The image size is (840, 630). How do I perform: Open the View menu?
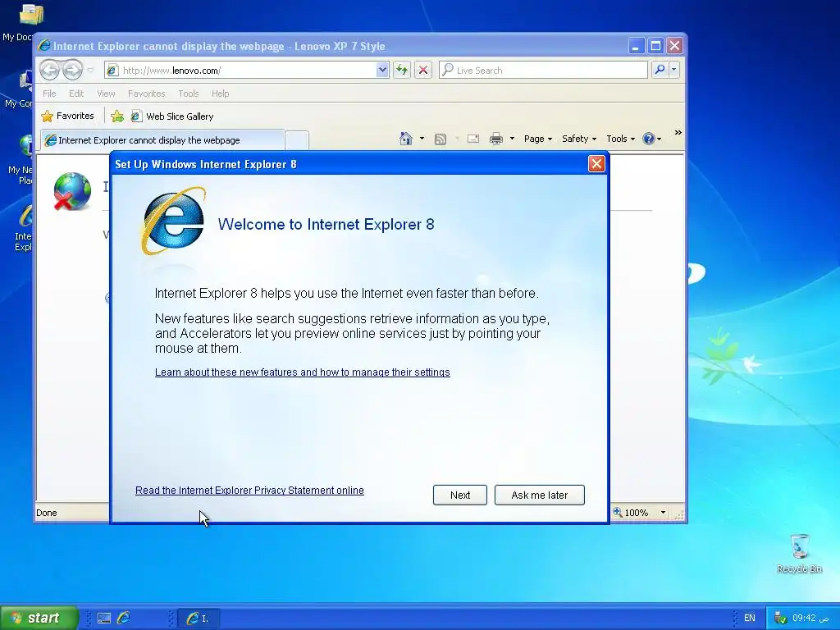click(106, 94)
